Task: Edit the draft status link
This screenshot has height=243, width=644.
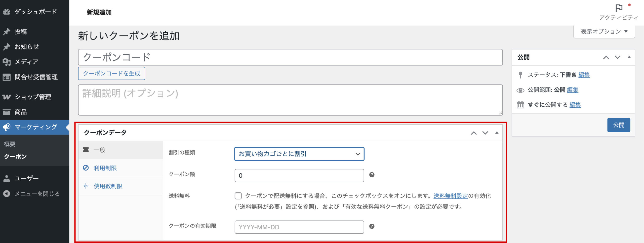Action: [584, 75]
